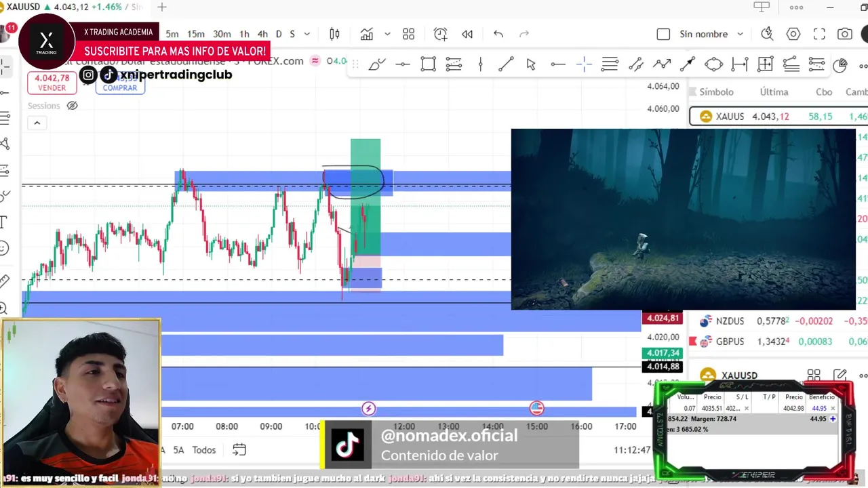Create a new price alert
Screen dimensions: 868x488
point(441,34)
